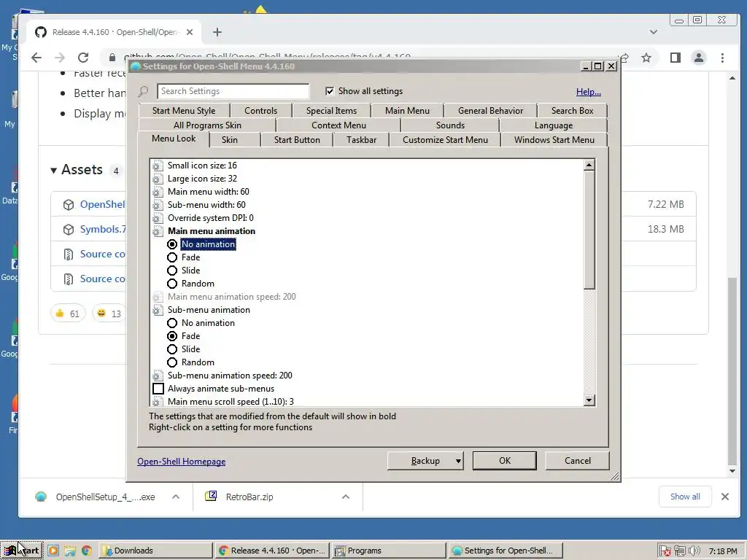Switch to the Language tab
Screen dimensions: 747x560
(x=554, y=125)
